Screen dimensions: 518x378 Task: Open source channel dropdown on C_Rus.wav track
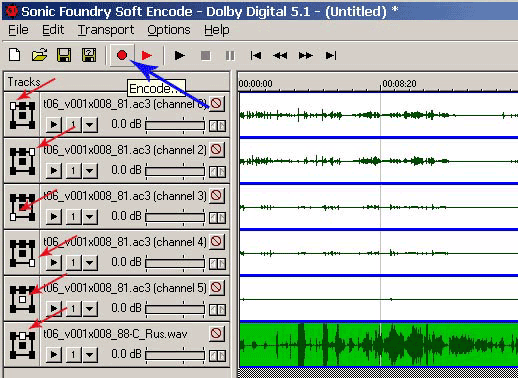point(90,355)
